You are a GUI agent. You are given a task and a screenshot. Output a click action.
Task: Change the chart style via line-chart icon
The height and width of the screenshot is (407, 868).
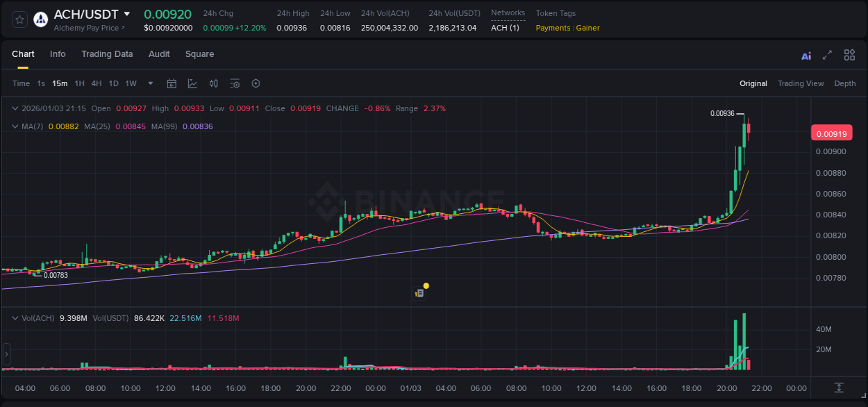tap(191, 83)
